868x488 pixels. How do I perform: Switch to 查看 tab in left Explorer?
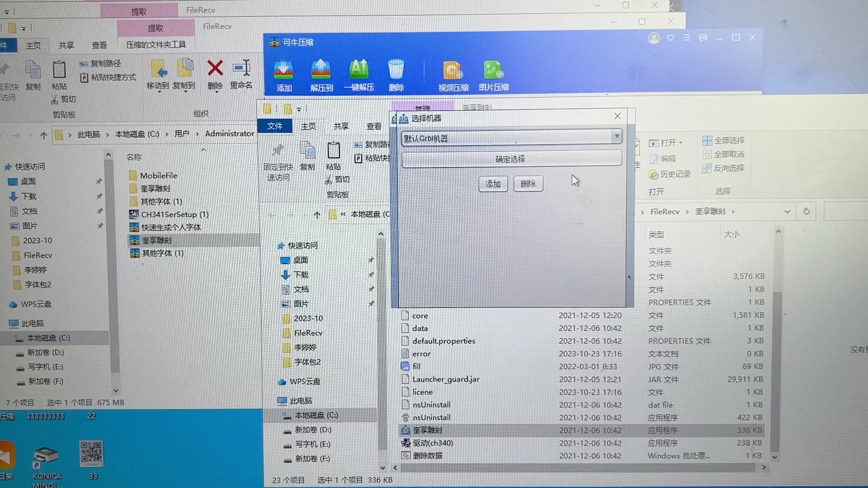[x=99, y=45]
